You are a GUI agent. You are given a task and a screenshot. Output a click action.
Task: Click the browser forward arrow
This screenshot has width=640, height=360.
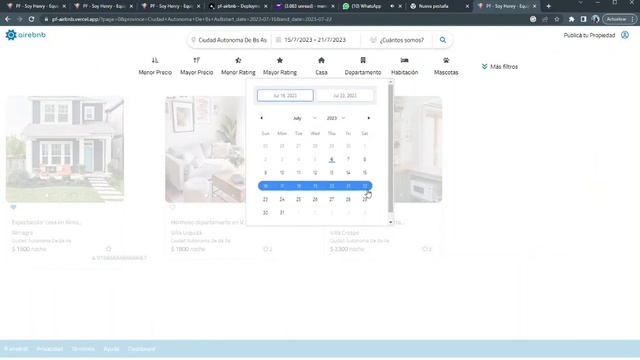[x=20, y=19]
